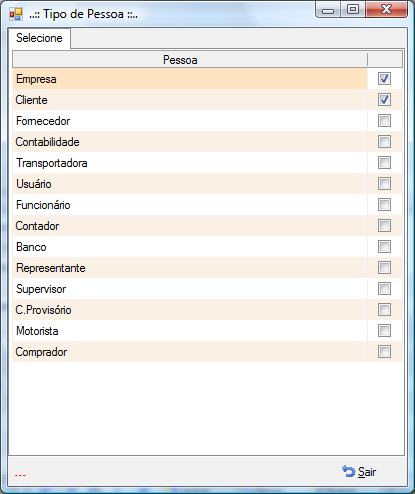Check the Contador checkbox

384,226
